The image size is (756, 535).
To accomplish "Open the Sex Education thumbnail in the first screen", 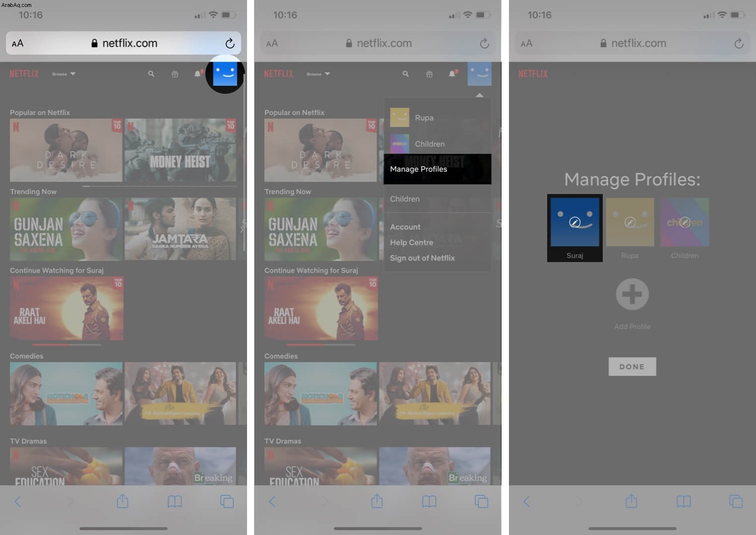I will click(66, 466).
